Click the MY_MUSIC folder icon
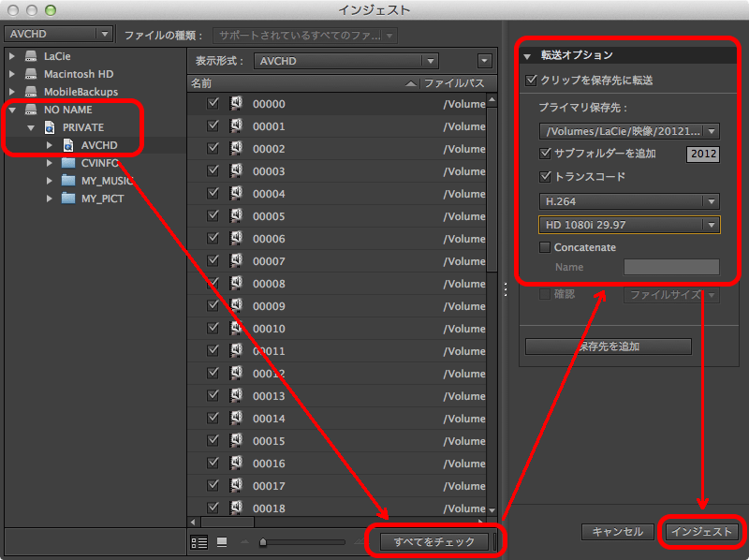749x560 pixels. [x=67, y=181]
